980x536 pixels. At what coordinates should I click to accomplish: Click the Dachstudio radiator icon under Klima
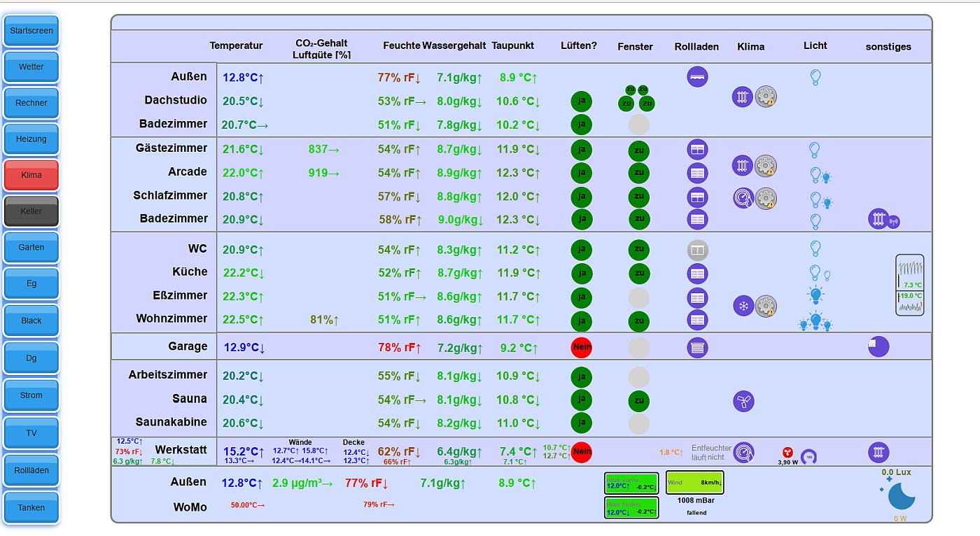coord(743,97)
